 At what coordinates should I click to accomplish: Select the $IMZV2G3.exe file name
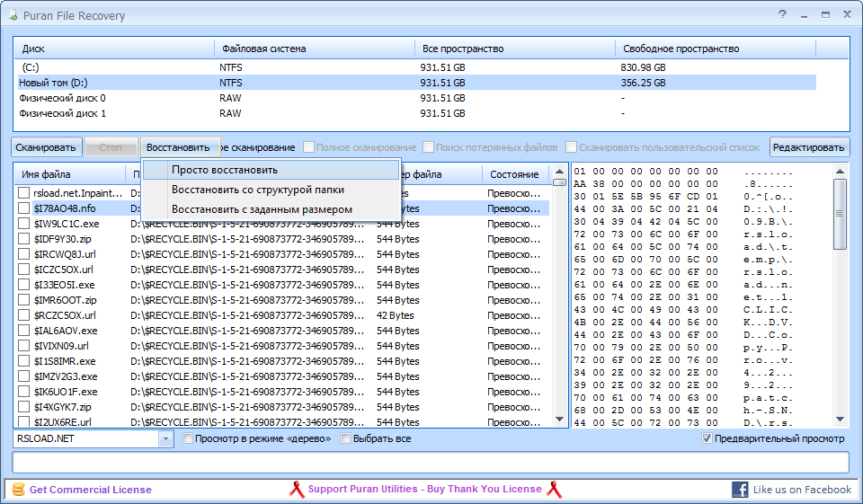(65, 376)
